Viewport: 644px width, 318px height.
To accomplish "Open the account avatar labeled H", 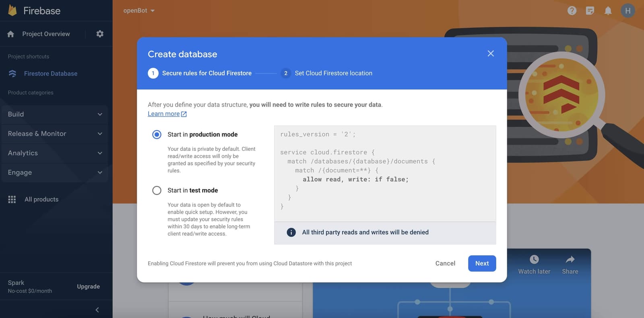I will pyautogui.click(x=628, y=11).
